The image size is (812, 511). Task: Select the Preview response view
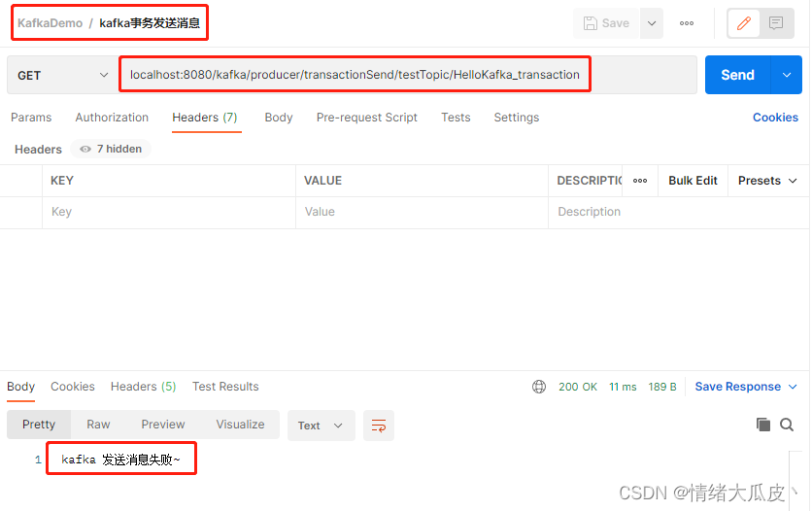163,425
